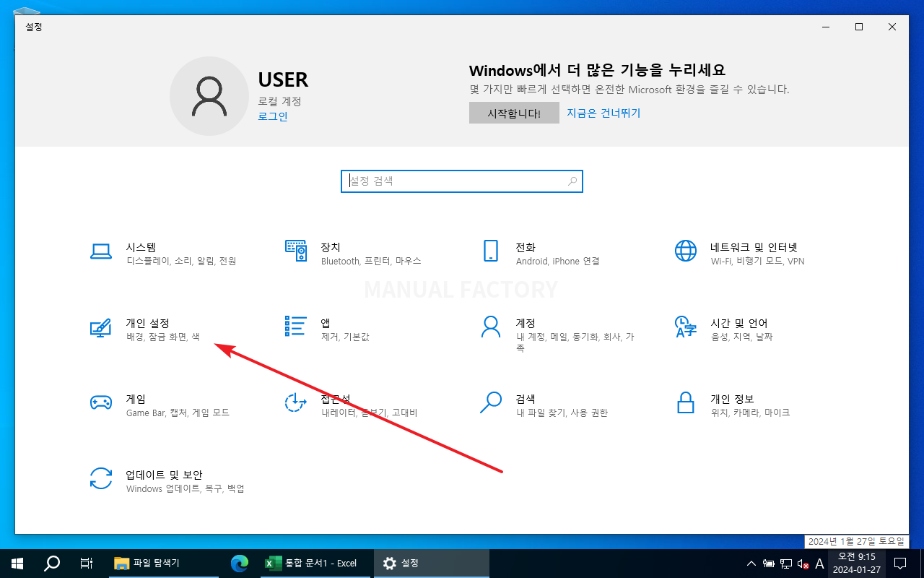Click '음성, 지역, 날짜' description
The height and width of the screenshot is (578, 924).
741,337
